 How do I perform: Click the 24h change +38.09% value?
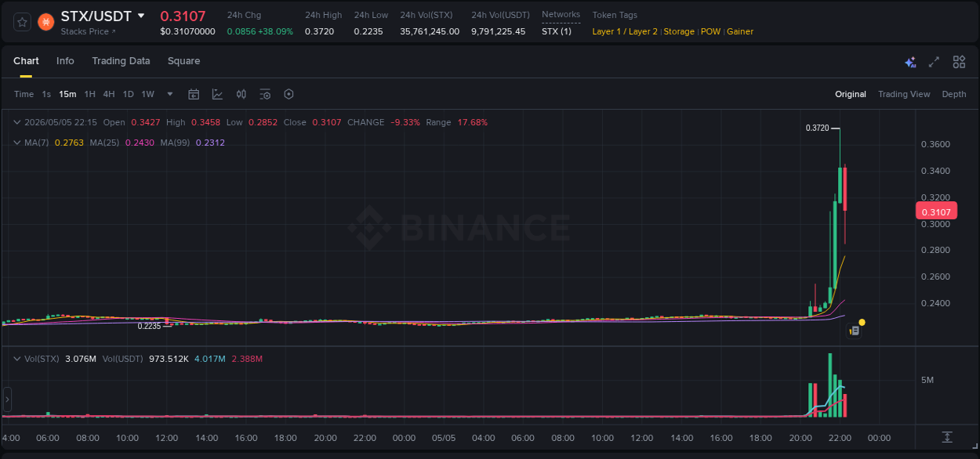click(x=275, y=31)
